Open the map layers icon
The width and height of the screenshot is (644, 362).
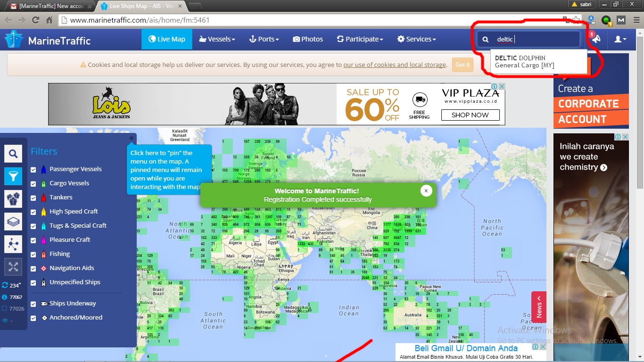(x=13, y=222)
